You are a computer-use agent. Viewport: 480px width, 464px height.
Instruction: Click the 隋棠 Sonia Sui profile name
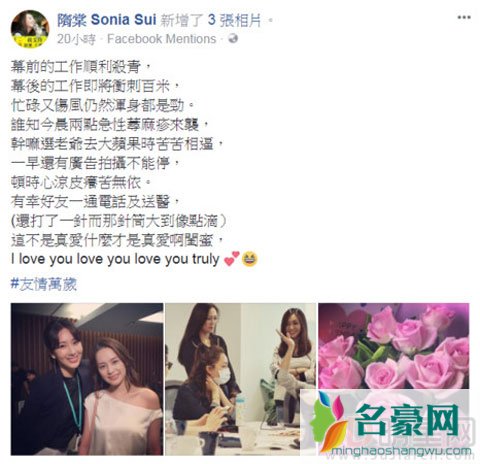(x=107, y=20)
